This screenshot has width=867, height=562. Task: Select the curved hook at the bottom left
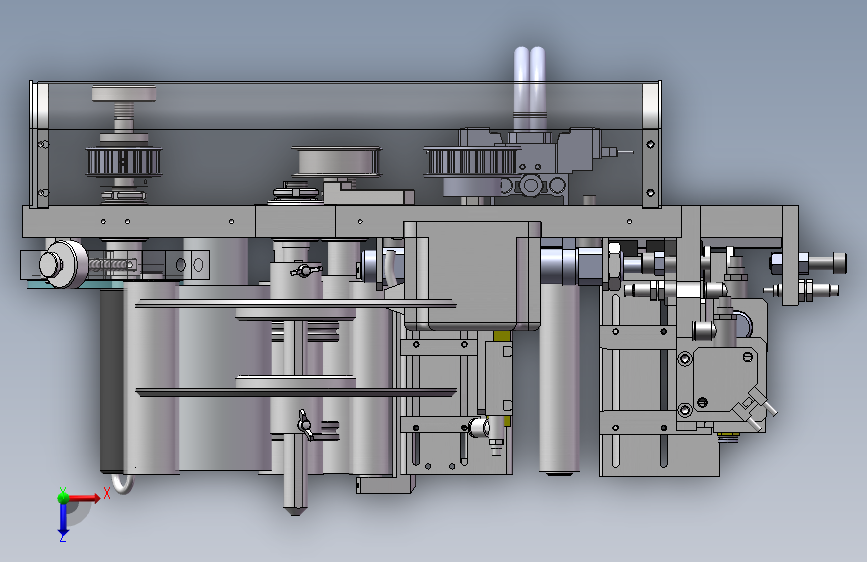point(122,484)
